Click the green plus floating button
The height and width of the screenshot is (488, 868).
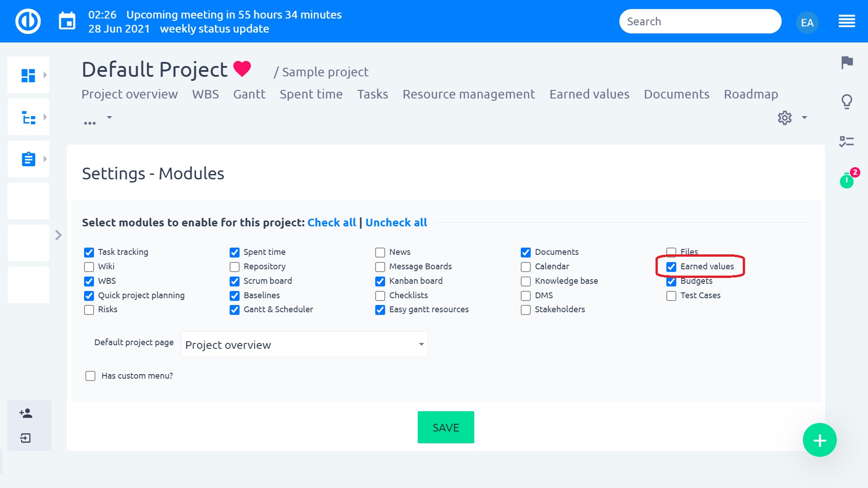click(820, 440)
